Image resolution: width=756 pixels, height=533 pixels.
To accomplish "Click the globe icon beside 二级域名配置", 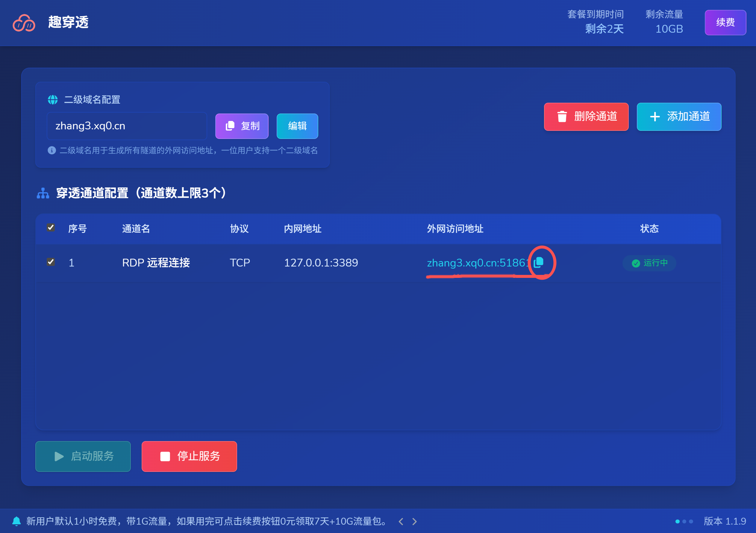I will coord(53,99).
